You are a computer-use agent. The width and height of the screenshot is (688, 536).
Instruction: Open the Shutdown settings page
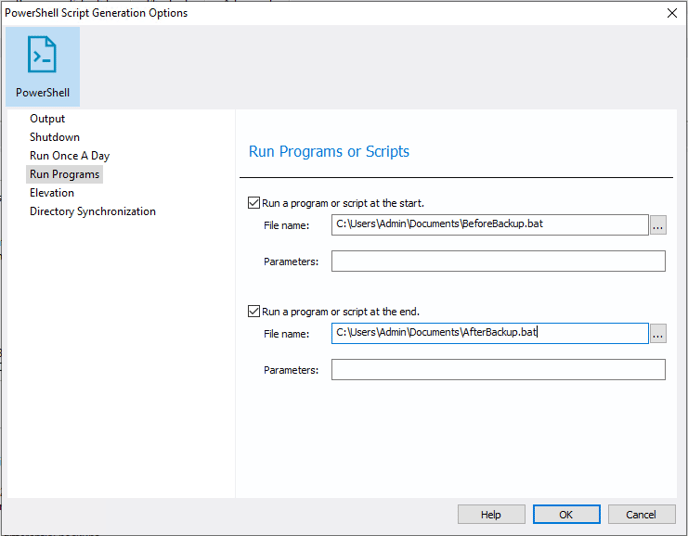click(x=54, y=137)
